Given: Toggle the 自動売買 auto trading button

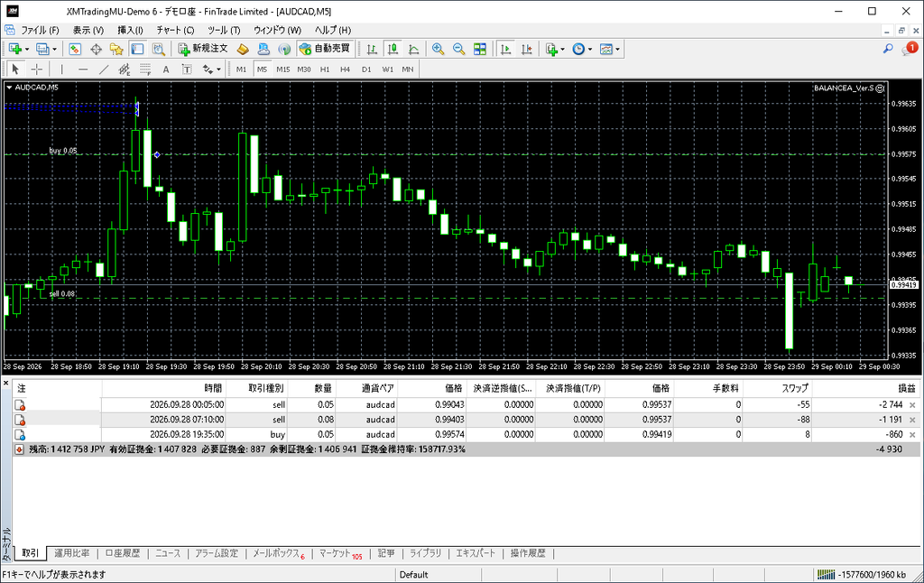Looking at the screenshot, I should point(325,49).
